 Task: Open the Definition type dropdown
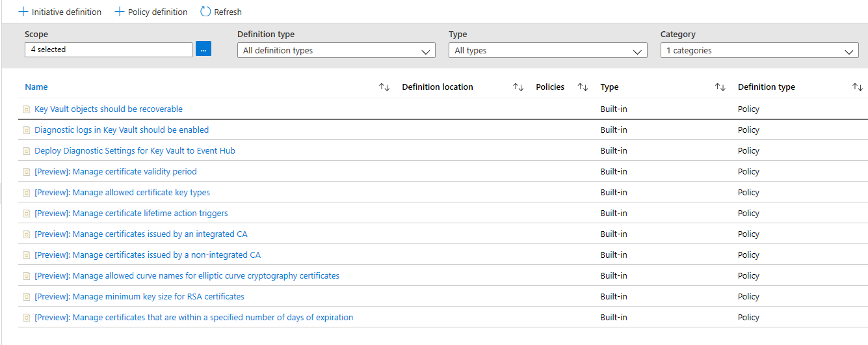tap(336, 51)
